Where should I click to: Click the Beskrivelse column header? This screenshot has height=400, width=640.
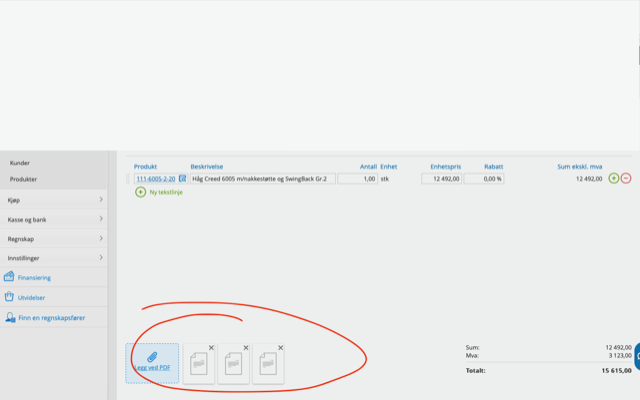click(x=207, y=167)
